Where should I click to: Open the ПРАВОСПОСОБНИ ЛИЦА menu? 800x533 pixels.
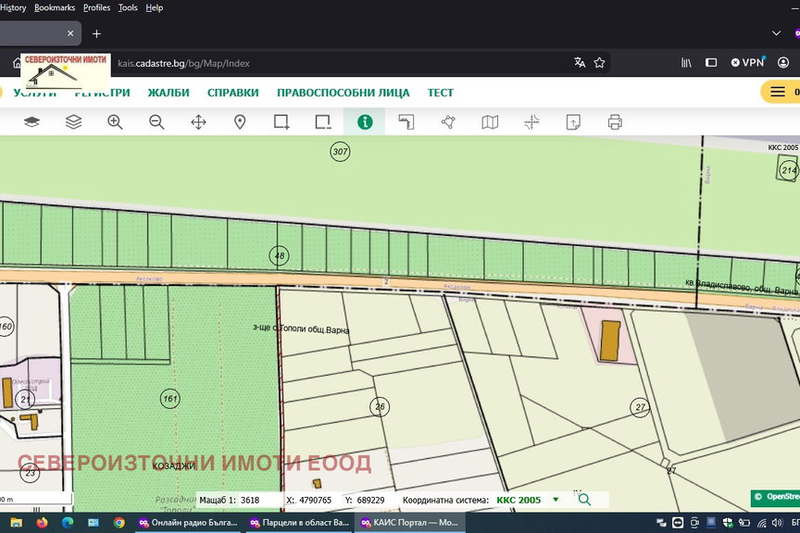point(343,92)
